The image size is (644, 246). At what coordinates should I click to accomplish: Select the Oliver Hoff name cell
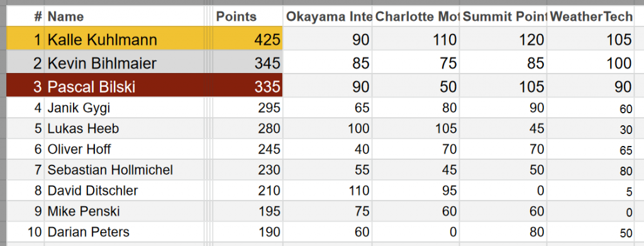coord(124,148)
